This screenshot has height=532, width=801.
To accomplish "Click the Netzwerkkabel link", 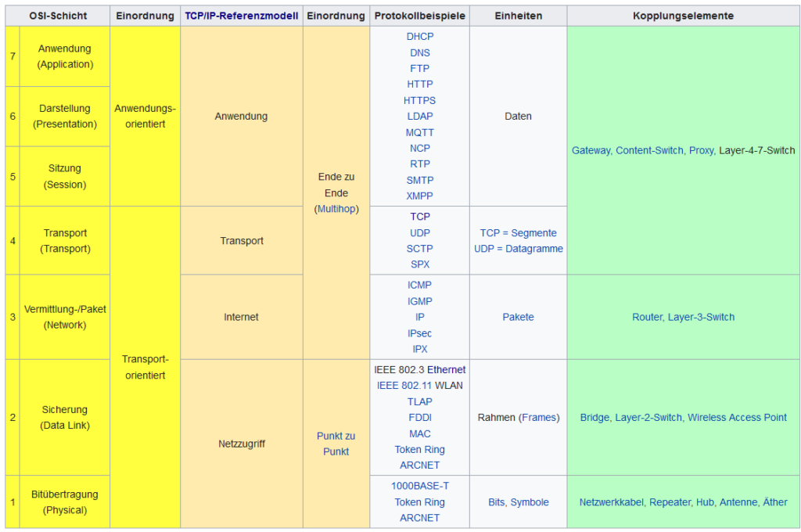I will (x=611, y=502).
